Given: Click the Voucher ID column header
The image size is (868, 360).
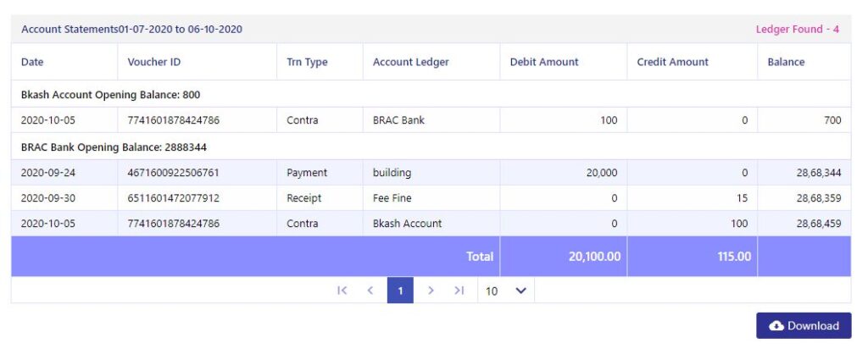Looking at the screenshot, I should click(x=154, y=62).
